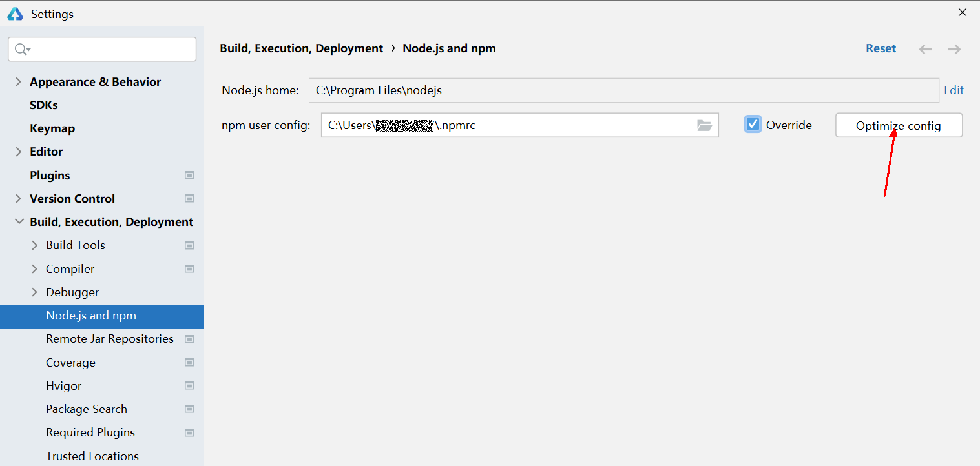Screen dimensions: 980x466
Task: Click project-level icon beside Compiler
Action: (x=189, y=268)
